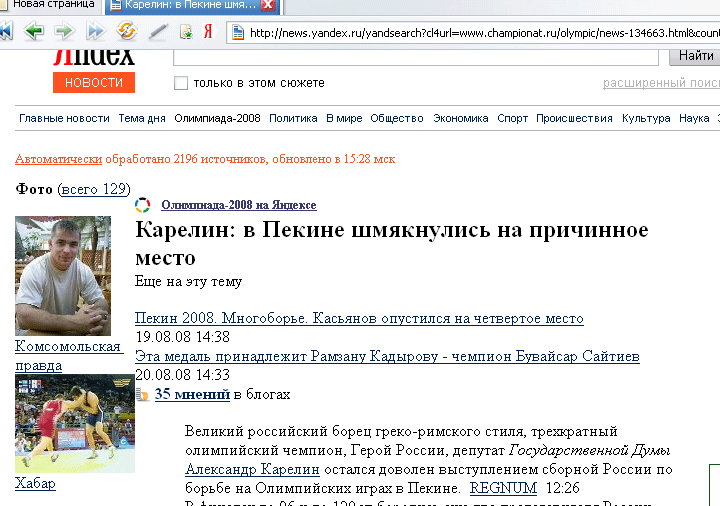720x506 pixels.
Task: Click the Автоматически link
Action: (58, 159)
